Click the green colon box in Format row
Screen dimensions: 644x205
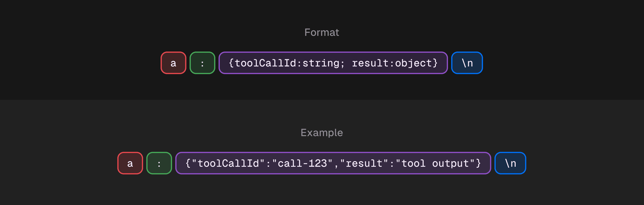pos(202,63)
